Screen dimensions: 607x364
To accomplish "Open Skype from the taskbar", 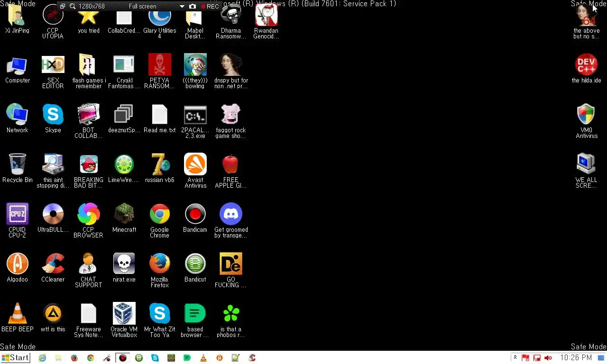I will point(155,358).
